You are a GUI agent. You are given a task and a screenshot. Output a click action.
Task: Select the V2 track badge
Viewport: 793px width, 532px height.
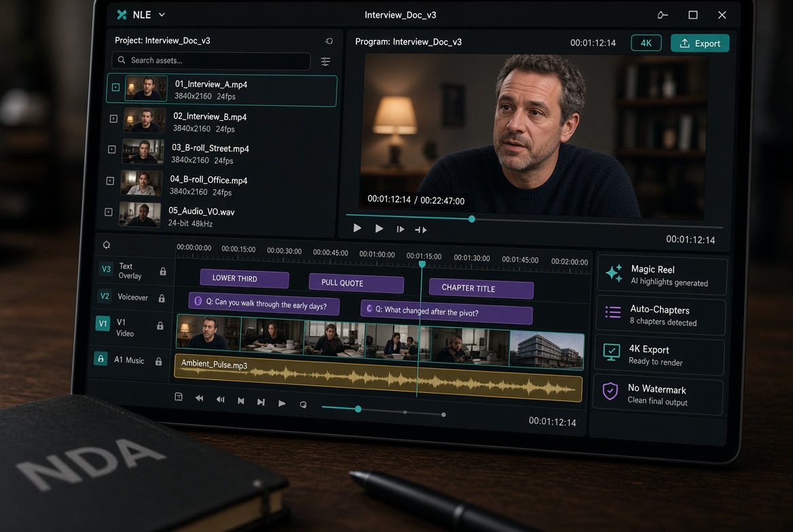point(105,297)
